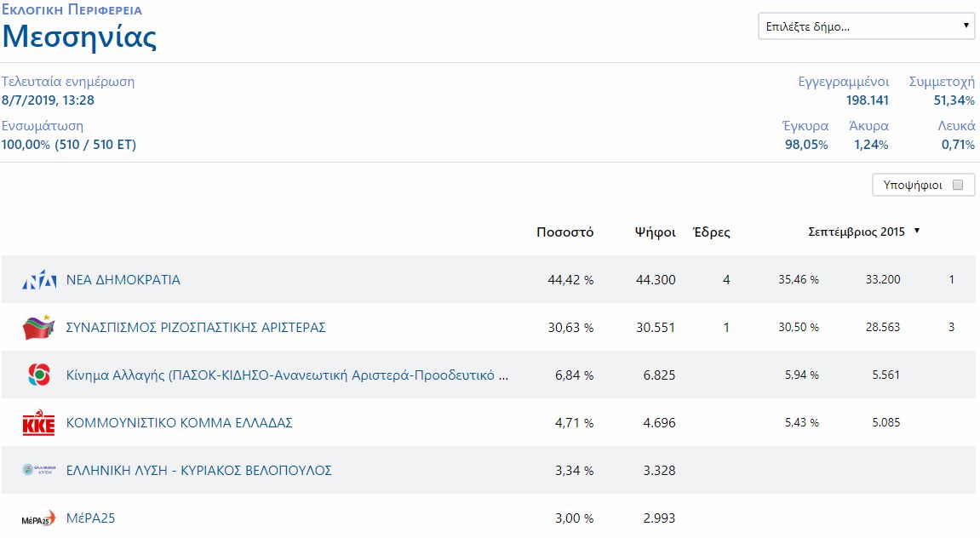Screen dimensions: 980x538
Task: Click the Ψήφοι column header
Action: coord(655,232)
